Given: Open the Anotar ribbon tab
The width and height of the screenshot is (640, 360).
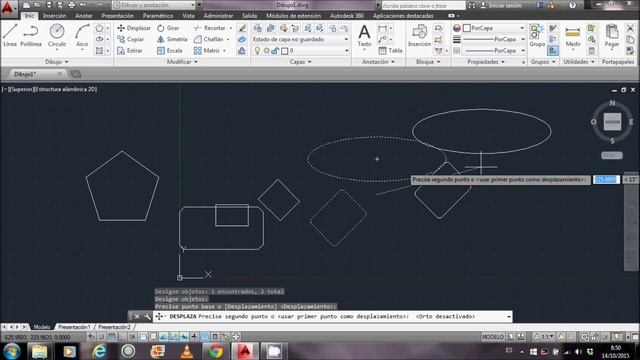Looking at the screenshot, I should (x=84, y=16).
